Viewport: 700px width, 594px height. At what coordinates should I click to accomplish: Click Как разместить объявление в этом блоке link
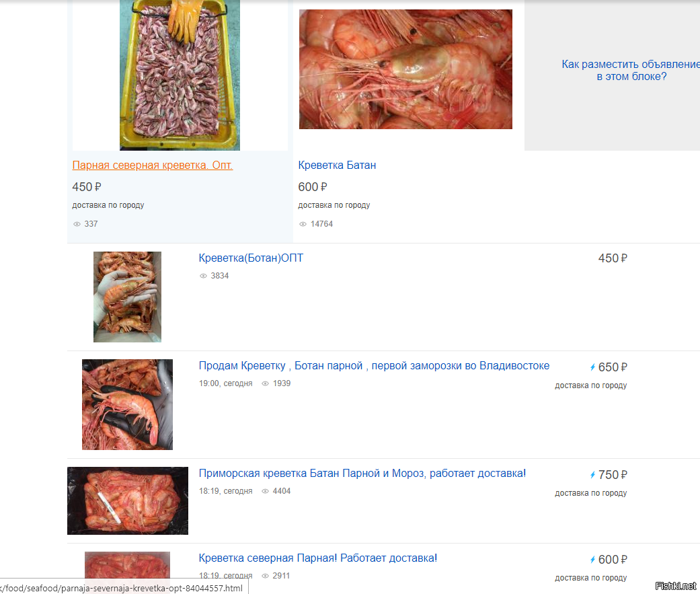631,71
